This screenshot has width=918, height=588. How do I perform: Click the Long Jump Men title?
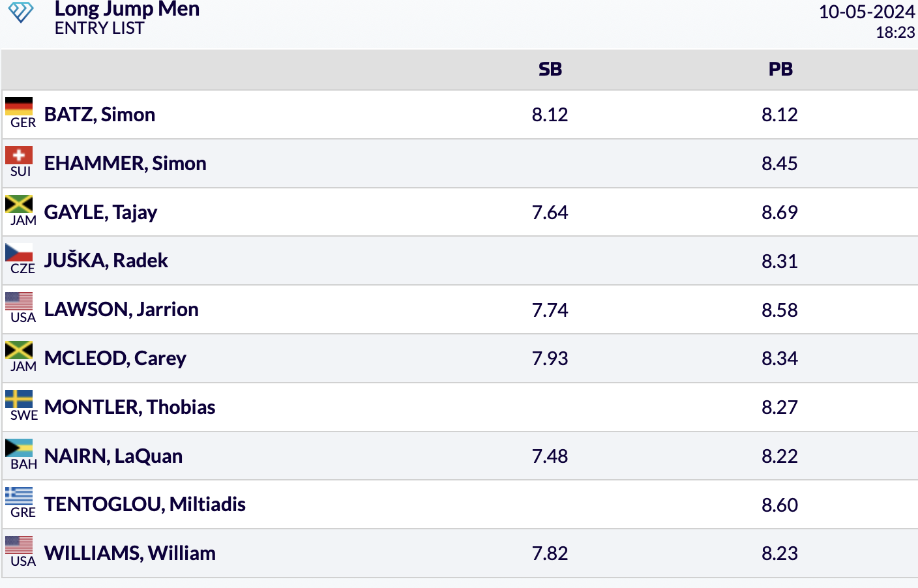[x=127, y=9]
